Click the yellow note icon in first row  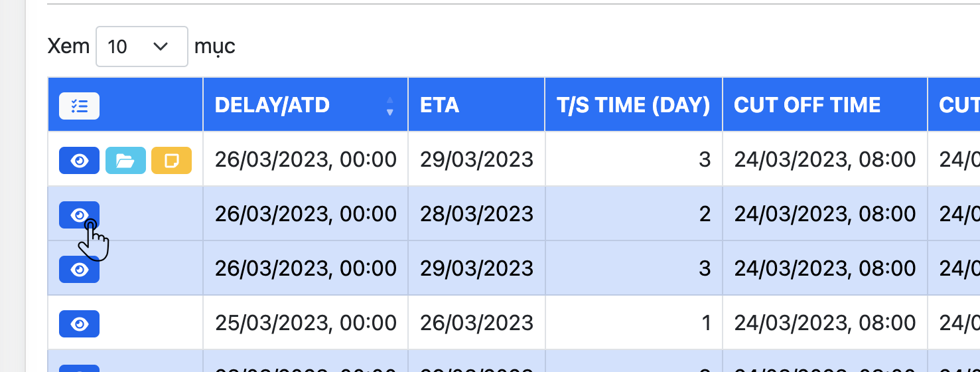[x=171, y=160]
